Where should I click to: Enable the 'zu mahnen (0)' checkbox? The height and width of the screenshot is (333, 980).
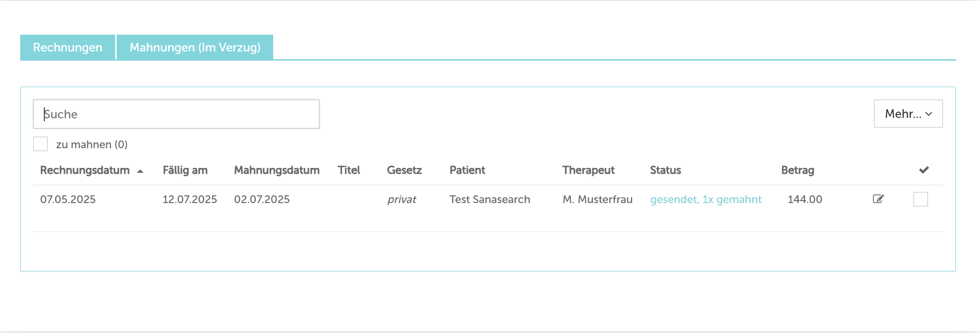(40, 144)
